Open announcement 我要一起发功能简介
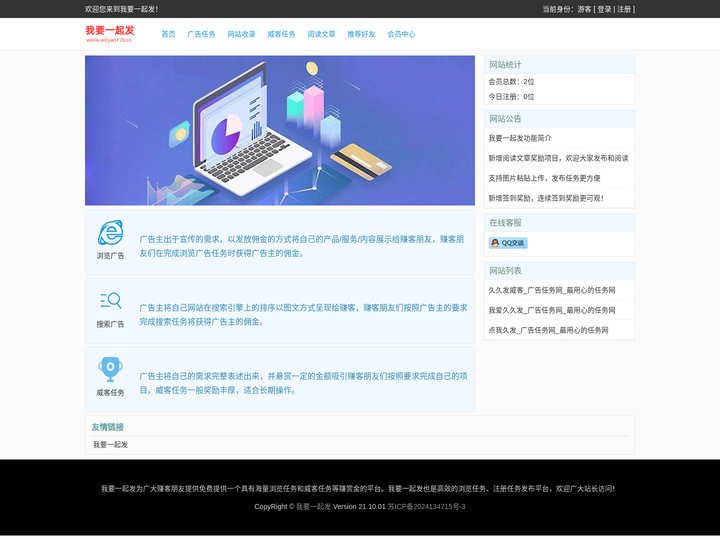 520,138
